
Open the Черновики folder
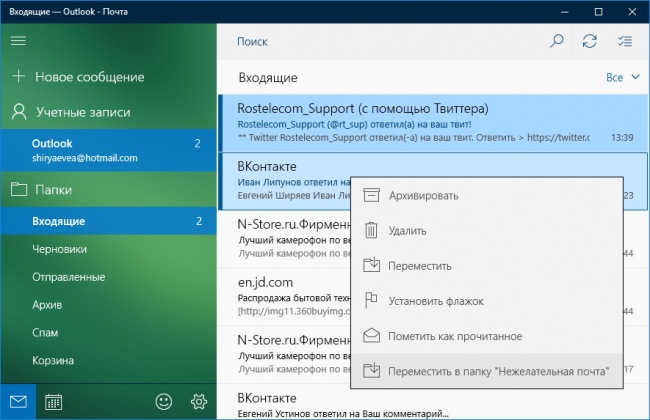tap(108, 249)
